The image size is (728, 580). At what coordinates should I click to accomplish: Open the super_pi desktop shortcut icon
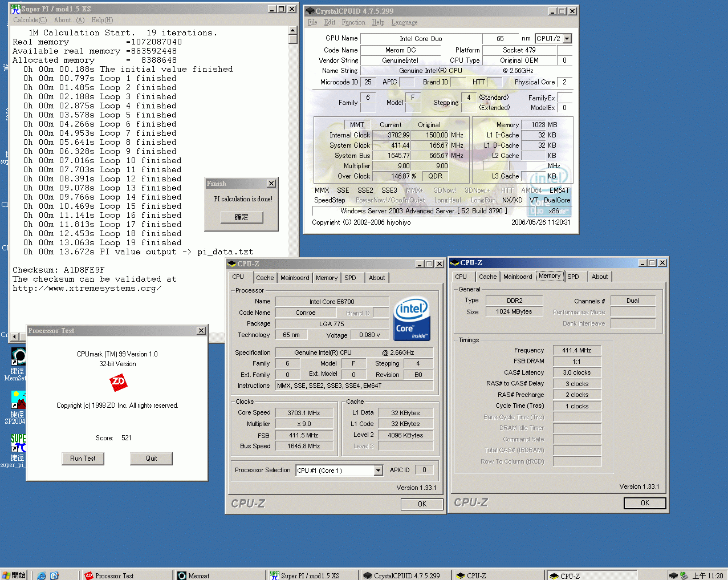[18, 444]
